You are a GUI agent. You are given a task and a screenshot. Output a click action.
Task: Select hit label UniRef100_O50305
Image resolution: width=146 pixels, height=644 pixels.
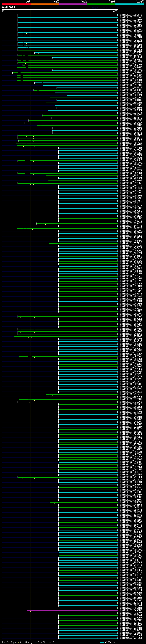tap(131, 339)
